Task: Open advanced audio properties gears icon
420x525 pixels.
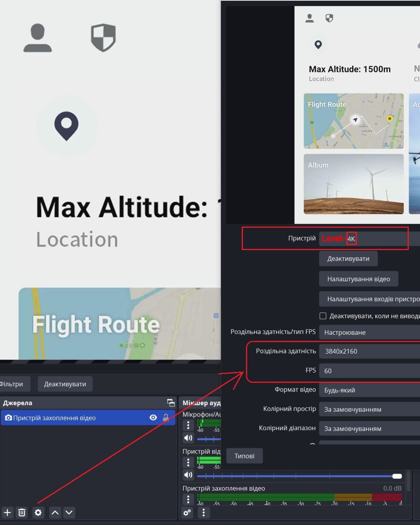Action: 187,512
